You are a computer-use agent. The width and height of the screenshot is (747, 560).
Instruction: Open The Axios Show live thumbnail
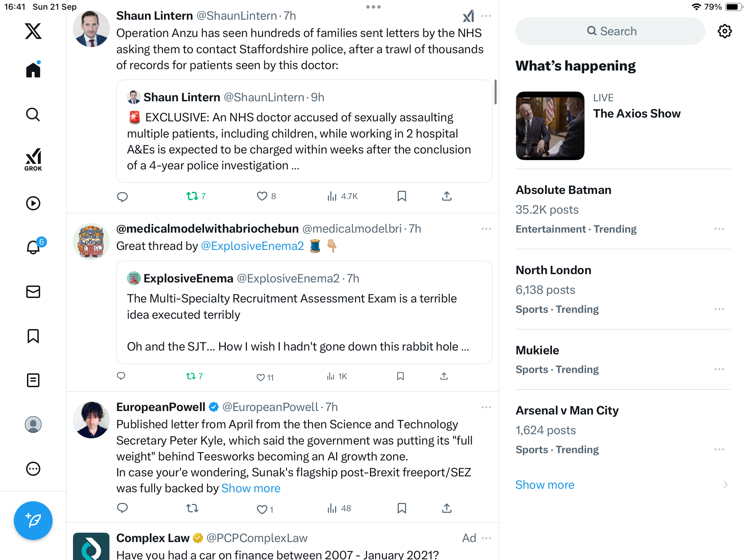[550, 126]
